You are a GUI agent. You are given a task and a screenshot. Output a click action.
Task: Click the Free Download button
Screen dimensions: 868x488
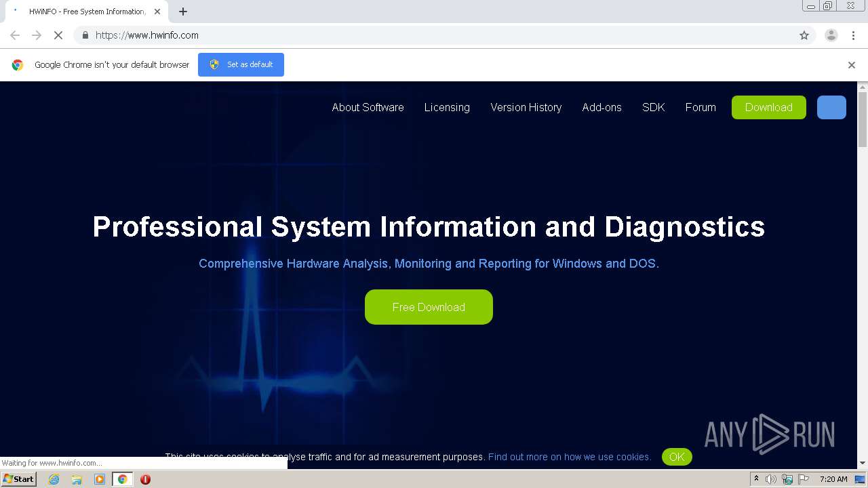tap(429, 307)
